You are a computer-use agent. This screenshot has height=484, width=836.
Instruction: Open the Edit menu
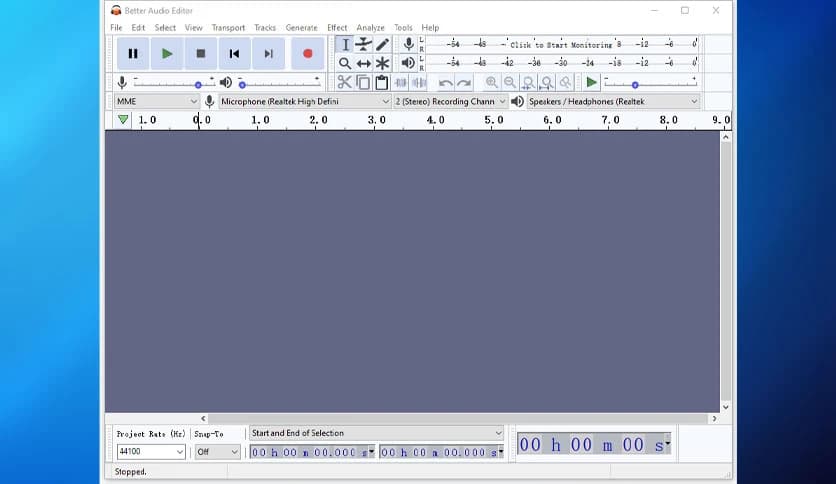coord(138,27)
